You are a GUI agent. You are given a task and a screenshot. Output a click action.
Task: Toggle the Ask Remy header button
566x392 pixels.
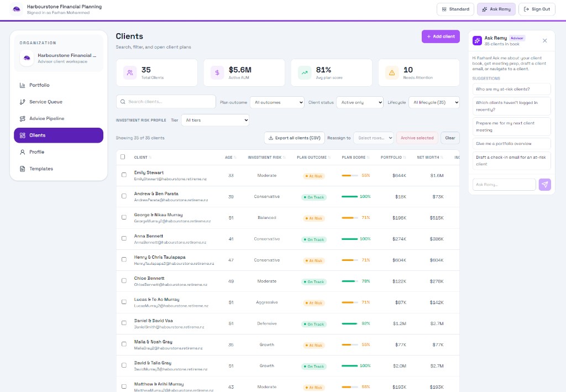point(496,9)
